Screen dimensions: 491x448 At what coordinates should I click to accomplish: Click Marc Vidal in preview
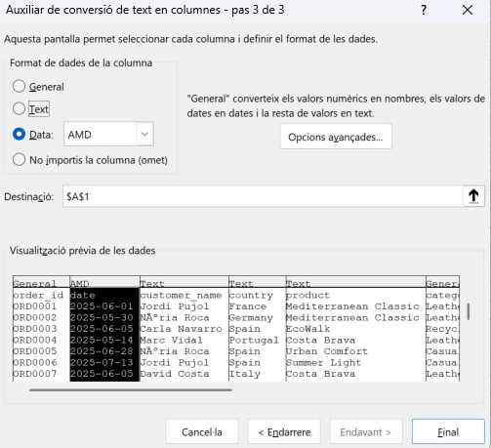(171, 341)
